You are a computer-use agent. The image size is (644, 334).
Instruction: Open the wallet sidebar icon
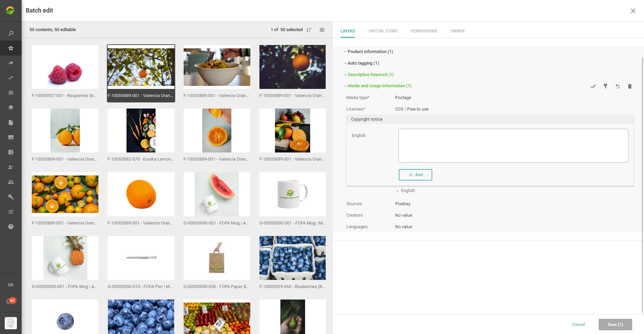tap(11, 152)
